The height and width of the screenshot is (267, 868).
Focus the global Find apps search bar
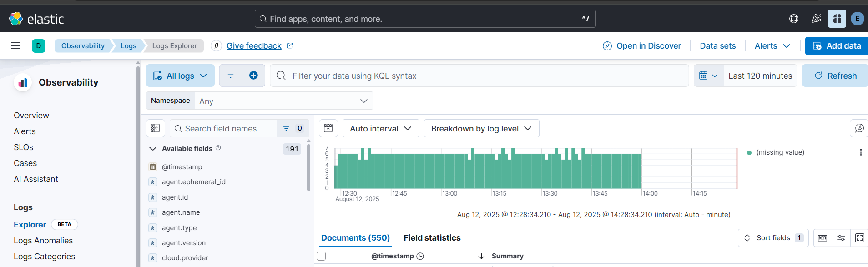coord(425,19)
